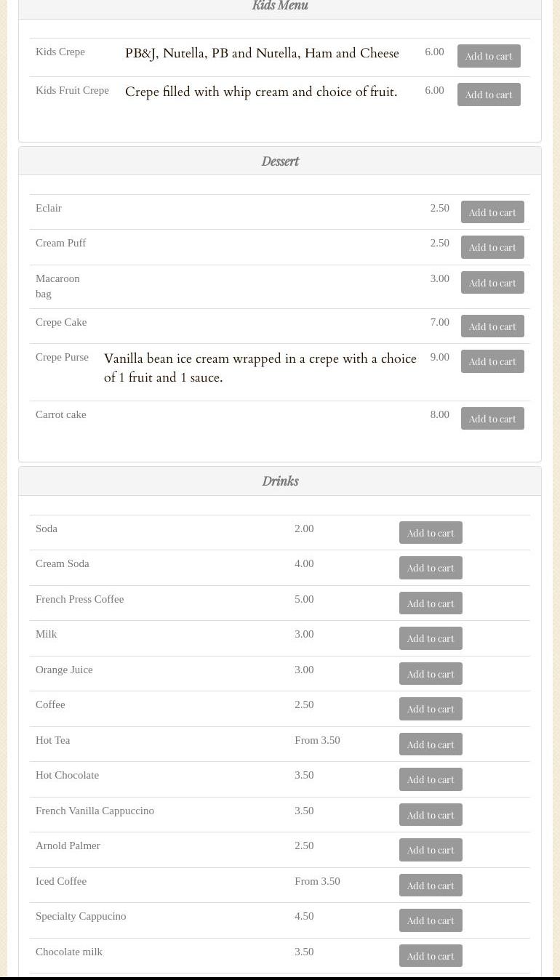Add Cream Puff to cart
The image size is (560, 980).
[492, 247]
